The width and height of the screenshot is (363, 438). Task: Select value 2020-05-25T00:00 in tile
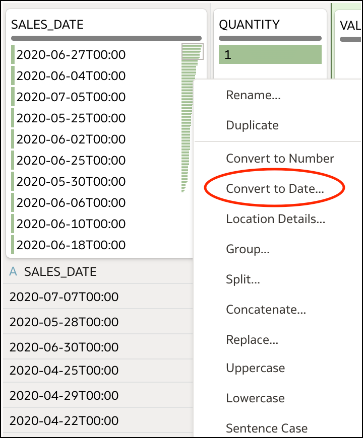click(x=71, y=118)
